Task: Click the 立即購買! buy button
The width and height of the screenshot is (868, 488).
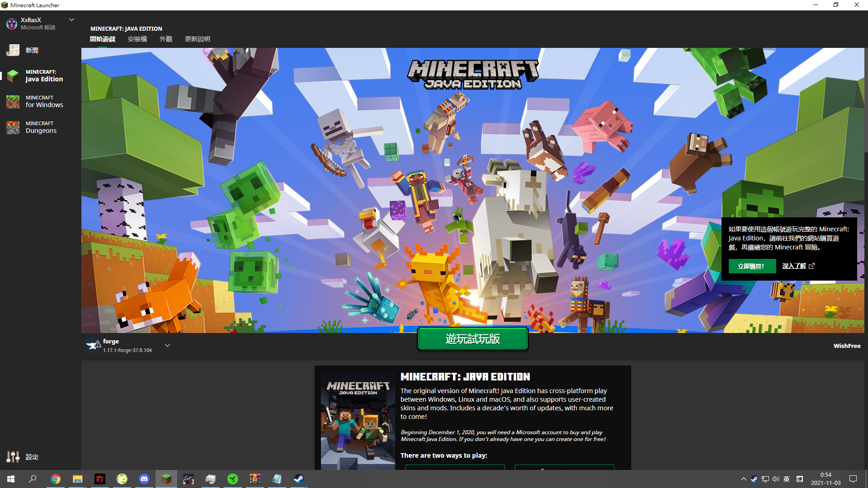Action: click(752, 266)
